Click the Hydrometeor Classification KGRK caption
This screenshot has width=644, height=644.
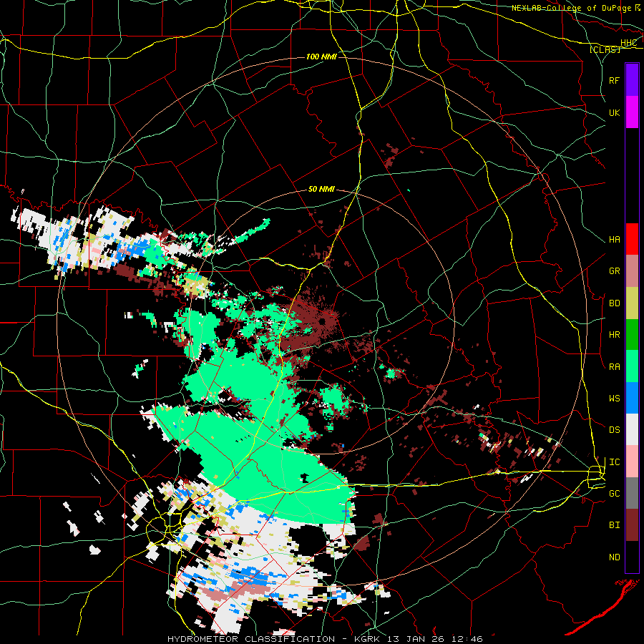pyautogui.click(x=325, y=639)
